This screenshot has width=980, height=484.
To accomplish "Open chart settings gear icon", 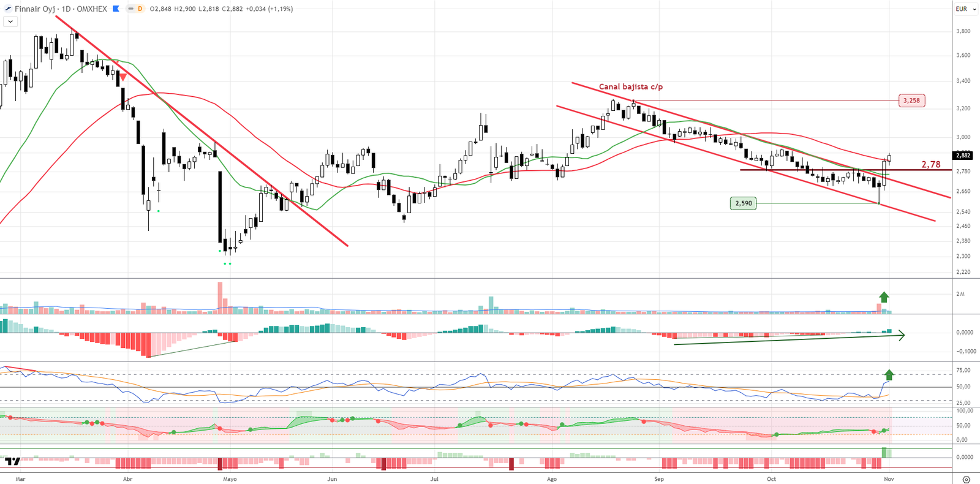I will point(966,479).
